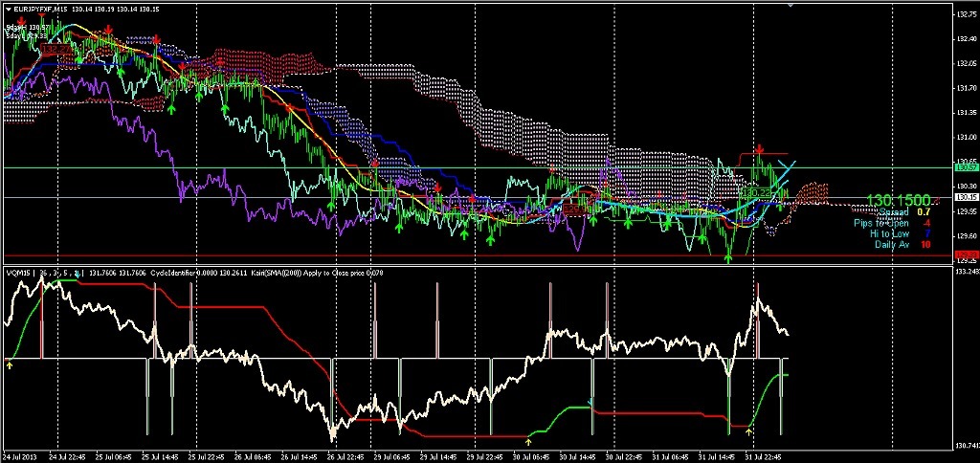Select the yellow up arrow above 30 Jul 06:45
This screenshot has width=980, height=463.
click(x=528, y=442)
